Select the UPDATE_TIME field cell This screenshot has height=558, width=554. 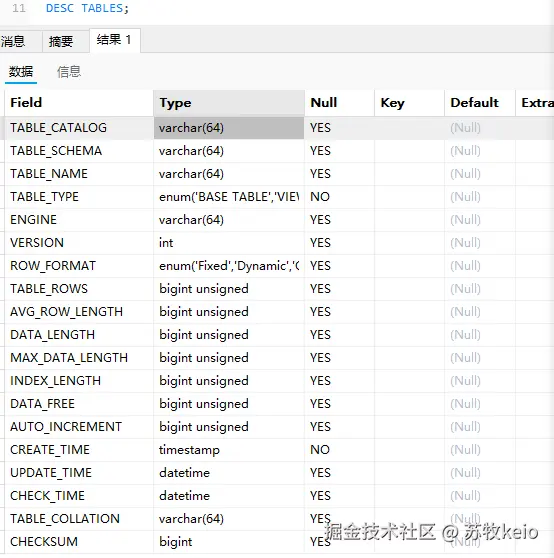pos(79,473)
